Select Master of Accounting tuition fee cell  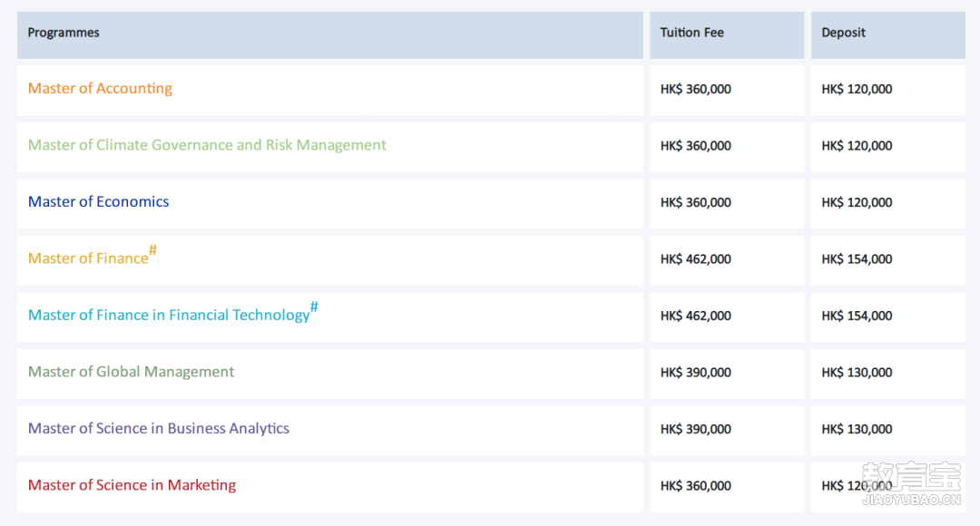coord(727,91)
